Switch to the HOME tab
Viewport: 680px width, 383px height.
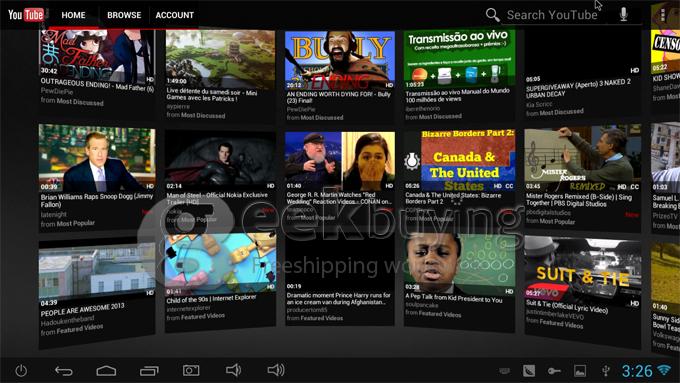point(73,15)
